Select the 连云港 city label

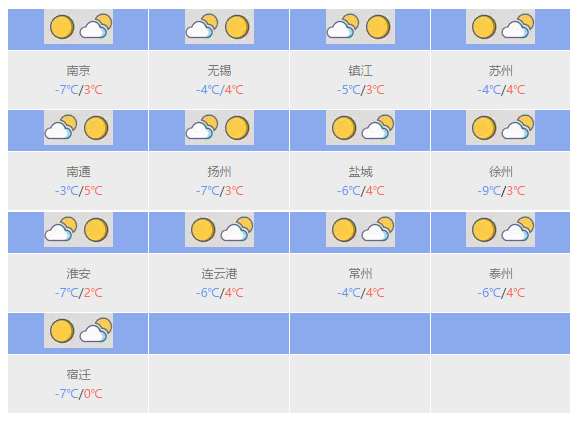coord(219,273)
